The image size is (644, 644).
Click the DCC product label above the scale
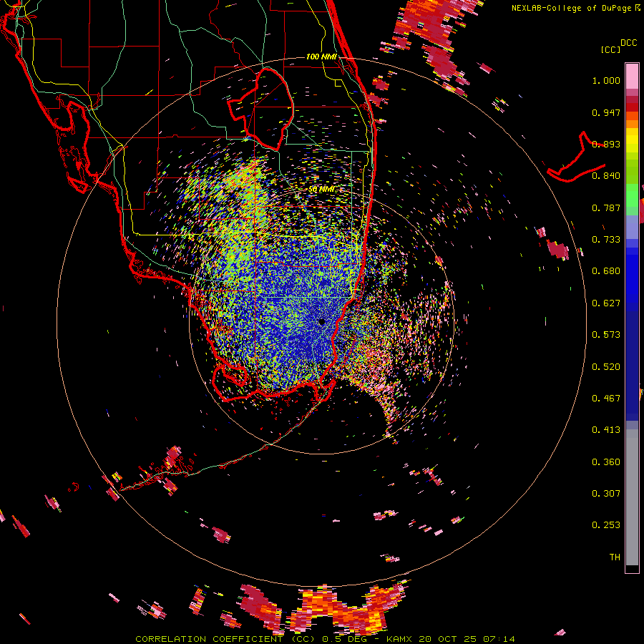pyautogui.click(x=628, y=43)
